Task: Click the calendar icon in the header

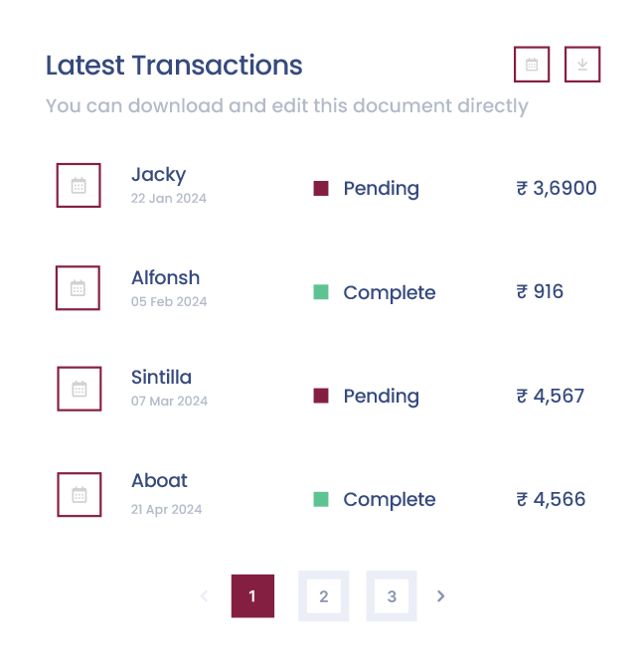Action: pyautogui.click(x=532, y=65)
